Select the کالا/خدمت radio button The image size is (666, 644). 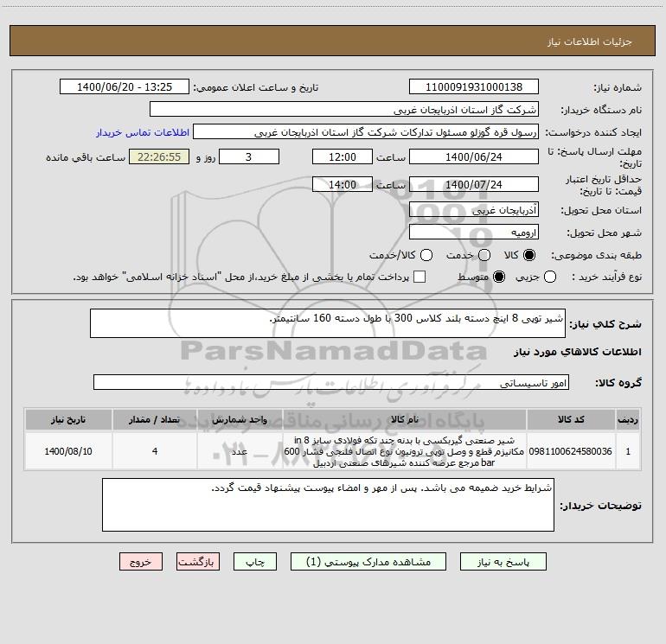426,255
